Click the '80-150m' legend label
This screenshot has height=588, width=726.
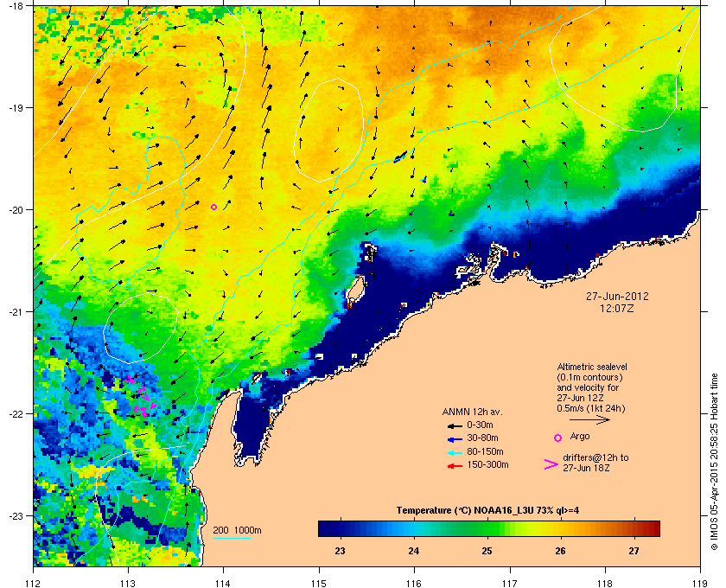(485, 451)
